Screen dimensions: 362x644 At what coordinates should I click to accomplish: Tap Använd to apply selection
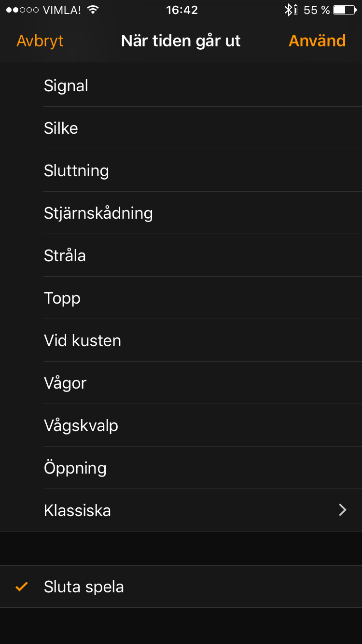pyautogui.click(x=317, y=41)
